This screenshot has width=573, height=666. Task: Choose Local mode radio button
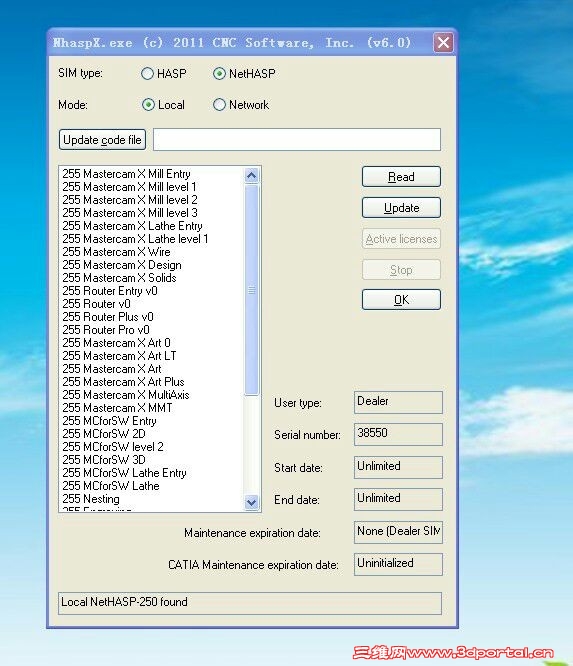pos(148,104)
